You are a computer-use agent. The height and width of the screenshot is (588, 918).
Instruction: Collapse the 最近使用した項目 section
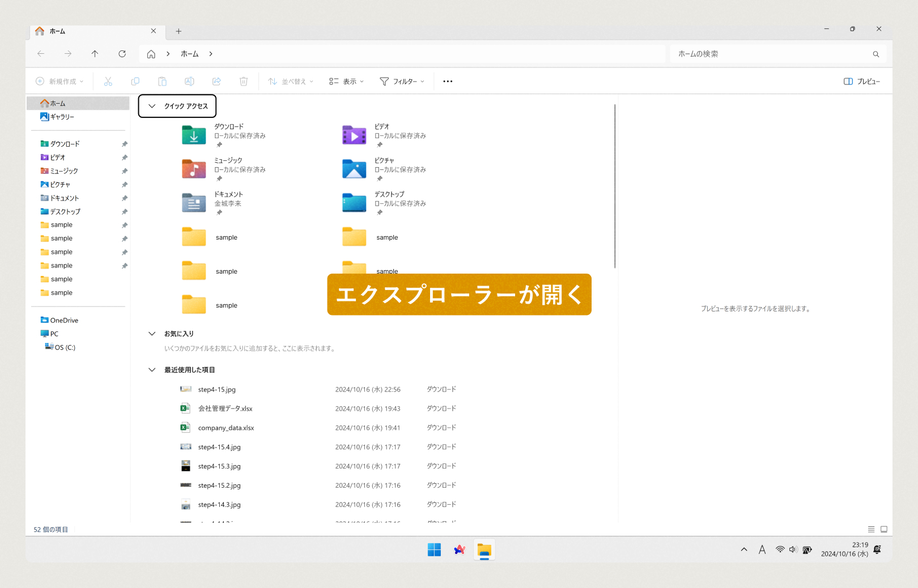click(x=152, y=370)
